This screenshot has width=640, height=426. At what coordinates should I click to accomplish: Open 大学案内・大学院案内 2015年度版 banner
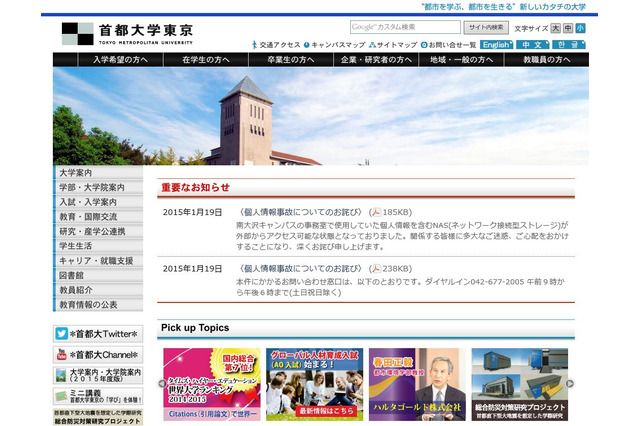[98, 375]
